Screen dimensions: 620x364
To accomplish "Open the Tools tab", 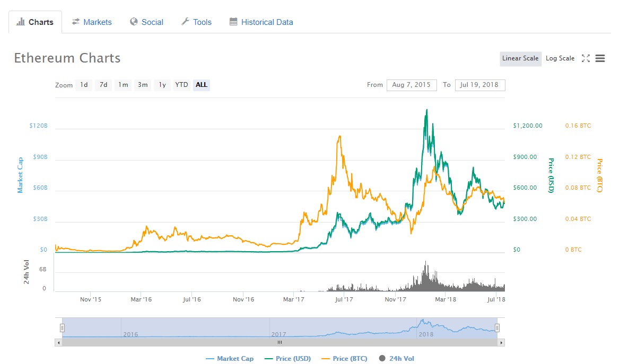I will (197, 22).
